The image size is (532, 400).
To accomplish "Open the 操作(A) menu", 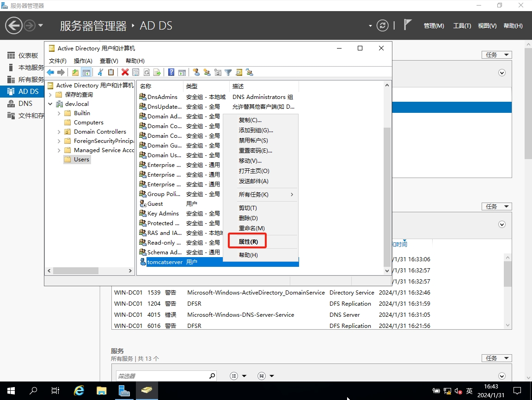I will (83, 61).
